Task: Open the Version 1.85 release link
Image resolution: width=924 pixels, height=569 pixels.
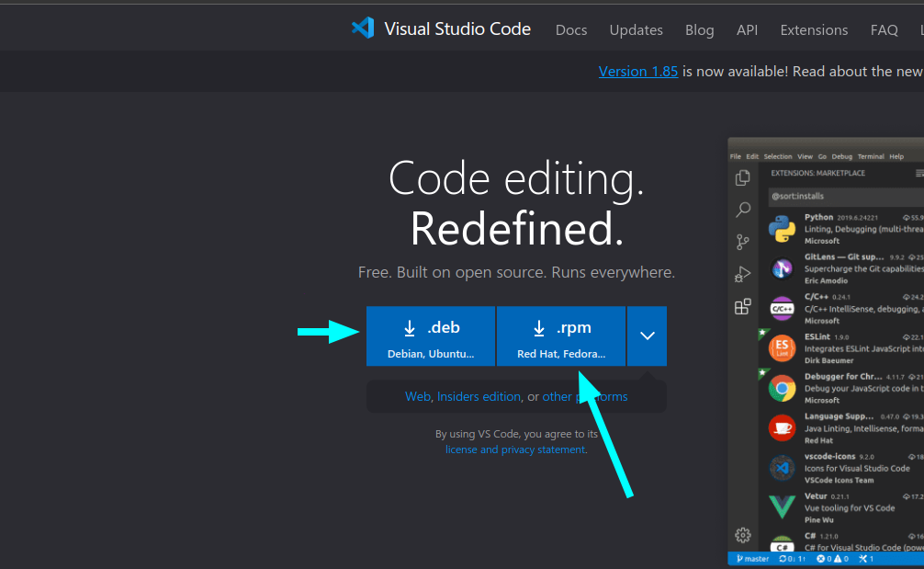Action: 637,72
